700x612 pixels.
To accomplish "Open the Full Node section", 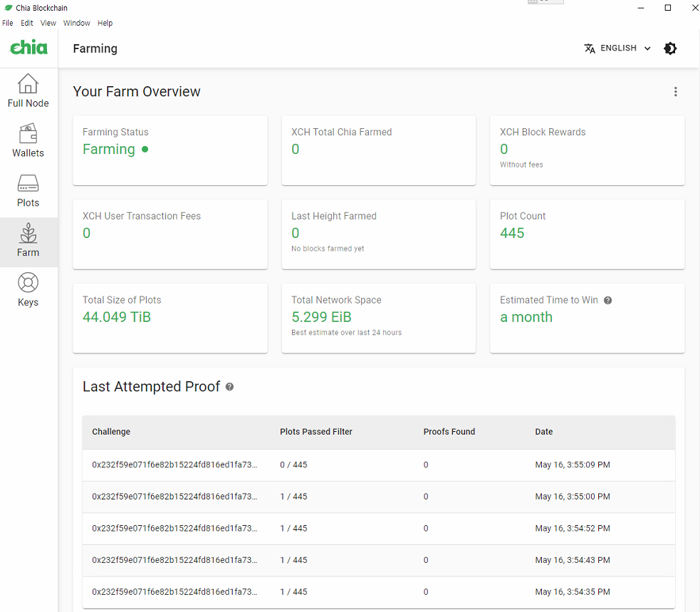I will click(x=28, y=92).
